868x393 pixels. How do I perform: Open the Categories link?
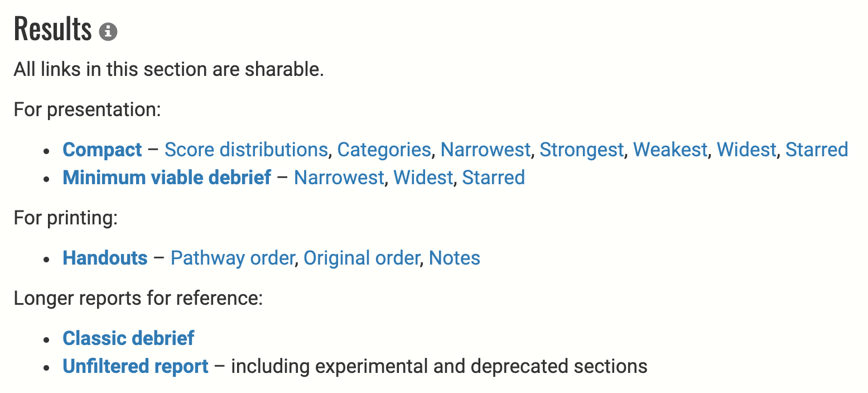pos(384,150)
